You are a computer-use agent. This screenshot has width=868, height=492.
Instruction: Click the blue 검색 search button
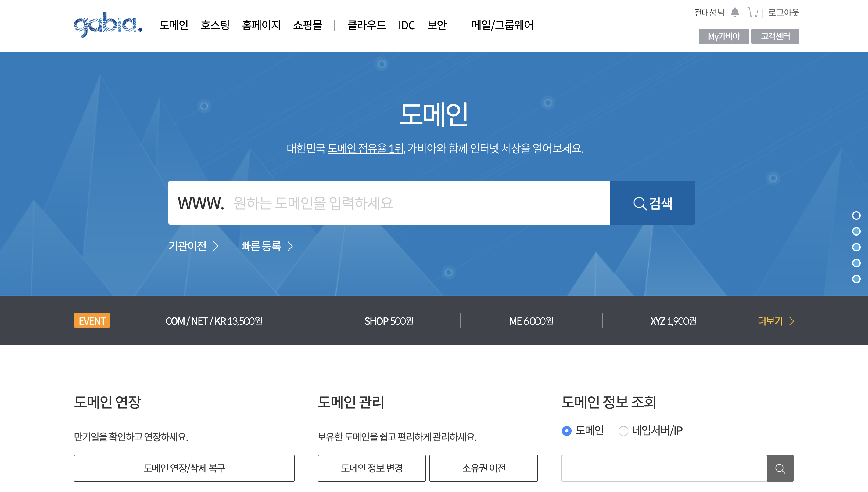point(652,203)
